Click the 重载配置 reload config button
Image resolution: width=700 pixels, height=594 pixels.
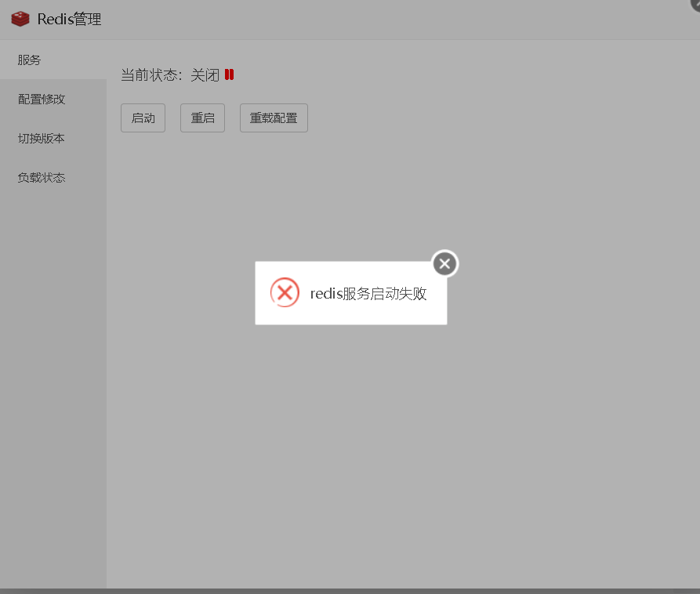[274, 118]
